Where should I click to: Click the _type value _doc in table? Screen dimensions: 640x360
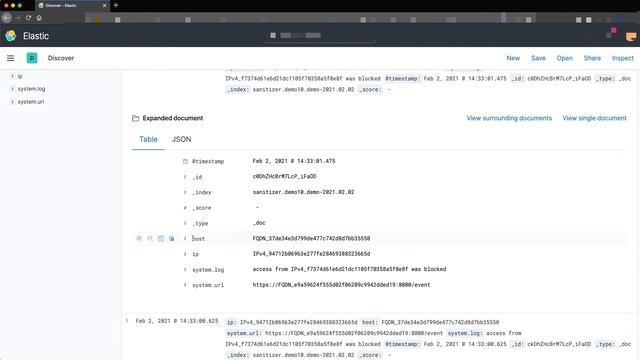(259, 223)
